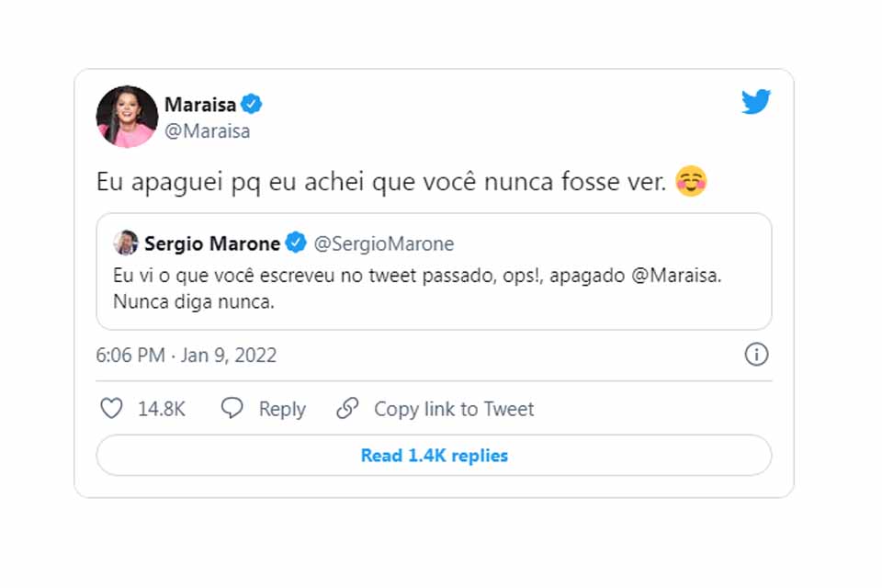Click the 14.8K likes count
Viewport: 882px width, 588px height.
162,409
